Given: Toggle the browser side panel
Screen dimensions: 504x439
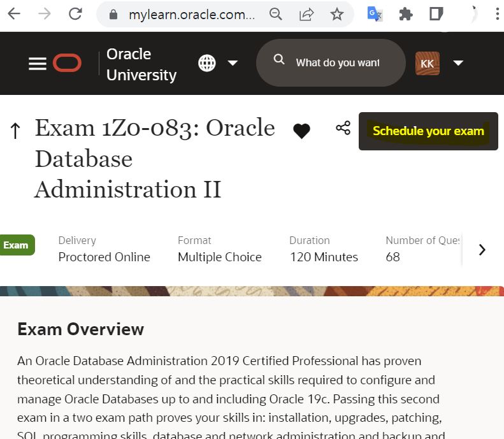Looking at the screenshot, I should click(x=436, y=14).
